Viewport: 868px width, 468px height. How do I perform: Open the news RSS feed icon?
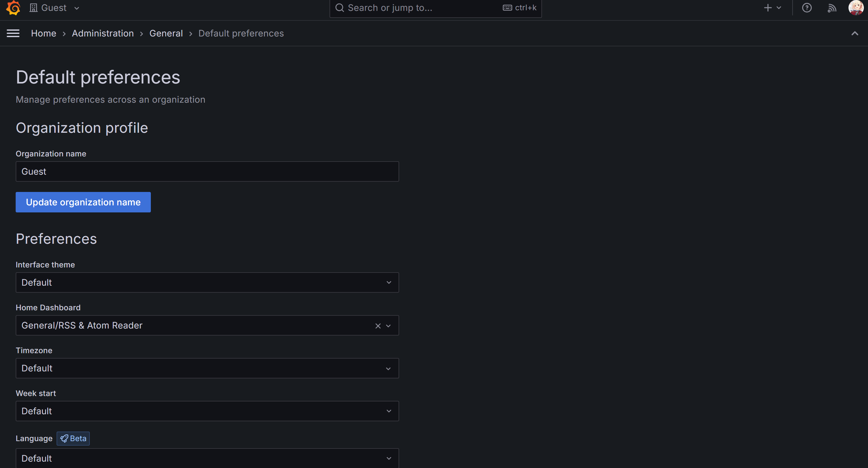click(x=832, y=8)
